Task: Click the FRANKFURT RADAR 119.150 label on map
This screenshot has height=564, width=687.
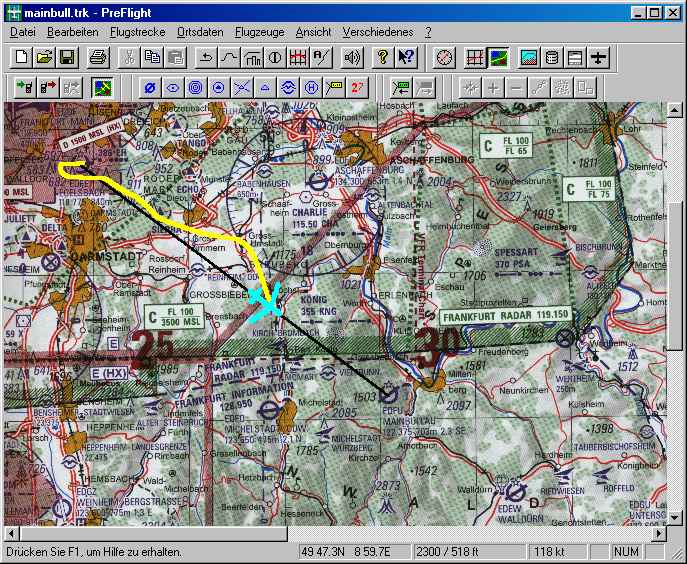Action: [x=506, y=316]
